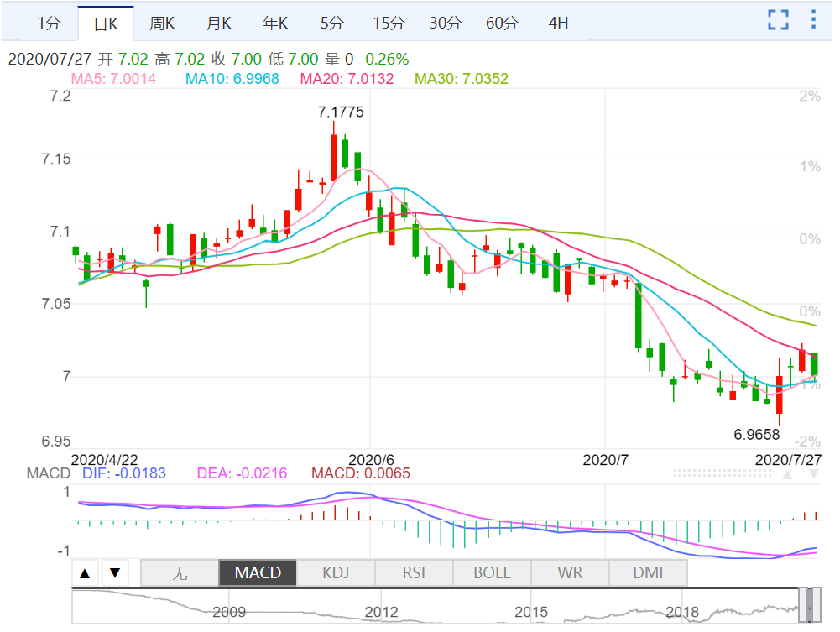Screen dimensions: 840x632
Task: Open the 月K monthly chart tab
Action: point(219,24)
